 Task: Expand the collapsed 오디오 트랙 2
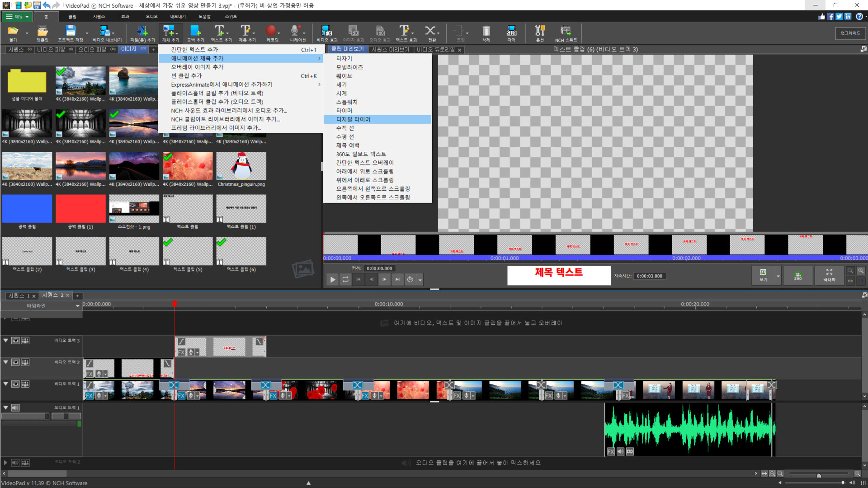pos(5,462)
